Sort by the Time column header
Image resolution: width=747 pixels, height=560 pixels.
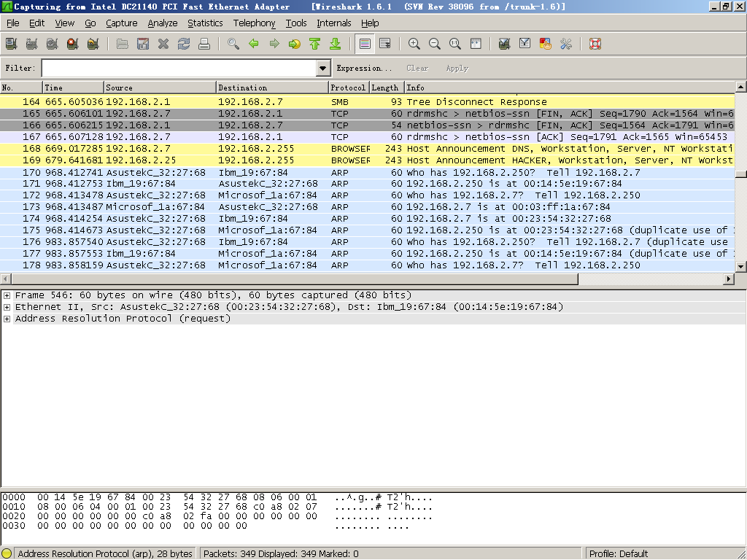pyautogui.click(x=74, y=87)
